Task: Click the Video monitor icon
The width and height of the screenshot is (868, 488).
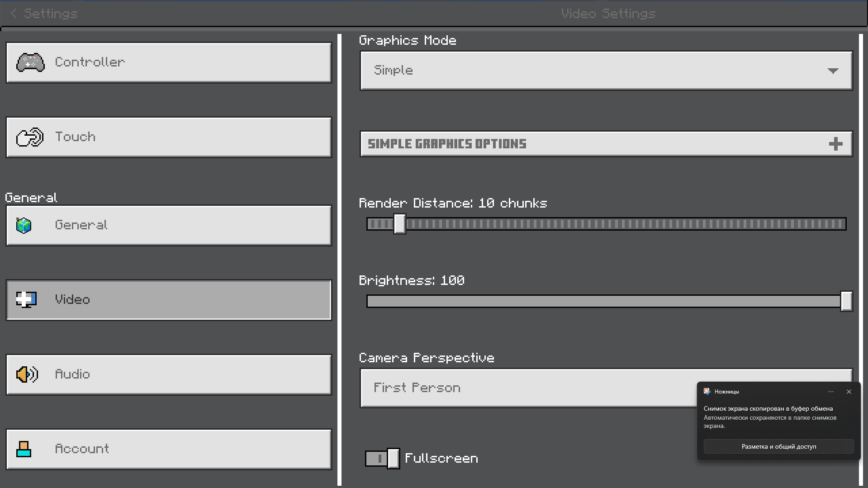Action: [26, 299]
